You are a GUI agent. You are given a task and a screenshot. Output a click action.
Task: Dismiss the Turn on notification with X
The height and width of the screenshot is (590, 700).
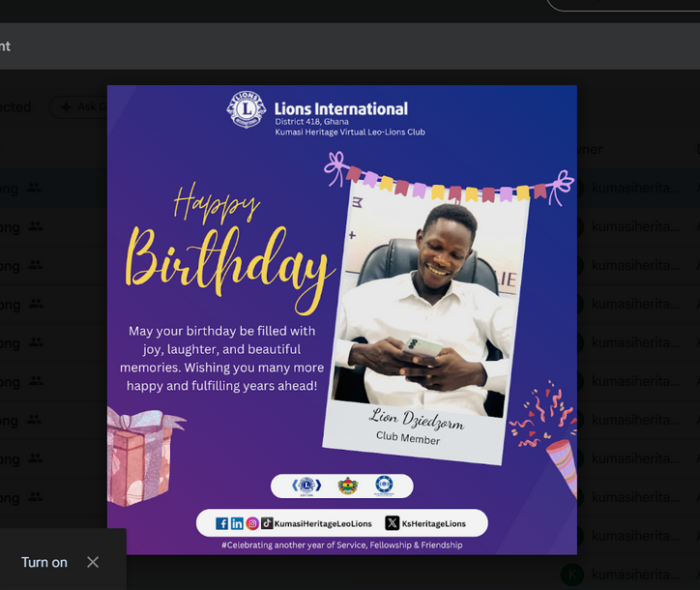pos(93,562)
